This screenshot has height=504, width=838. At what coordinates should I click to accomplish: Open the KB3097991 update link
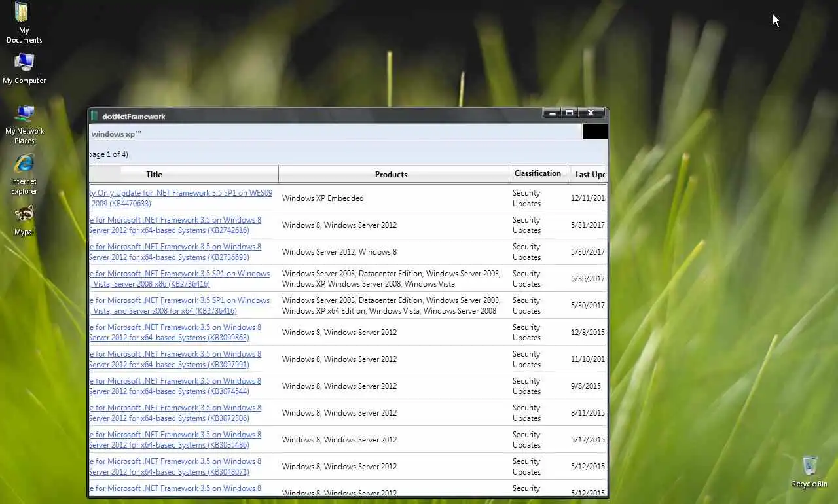pos(175,359)
